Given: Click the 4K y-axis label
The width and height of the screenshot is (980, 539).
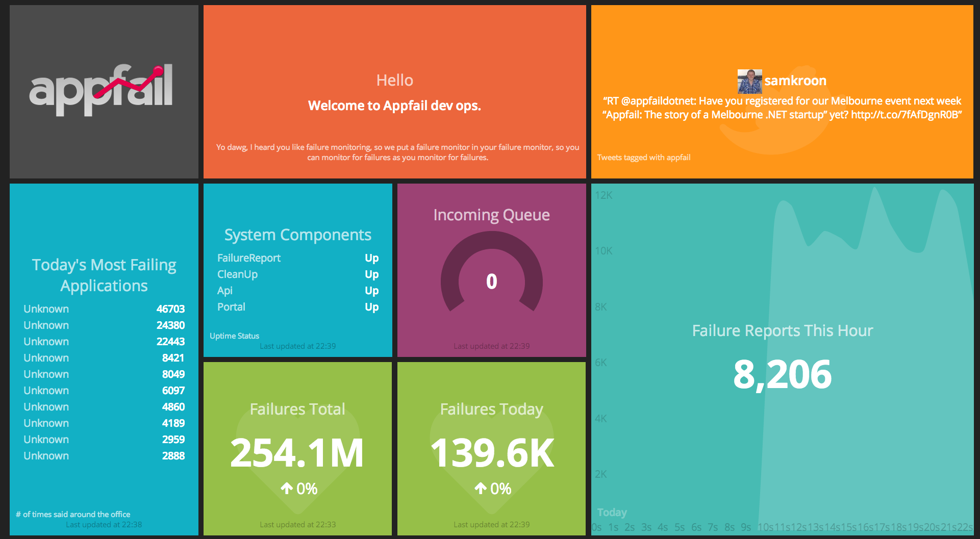Looking at the screenshot, I should [x=601, y=419].
